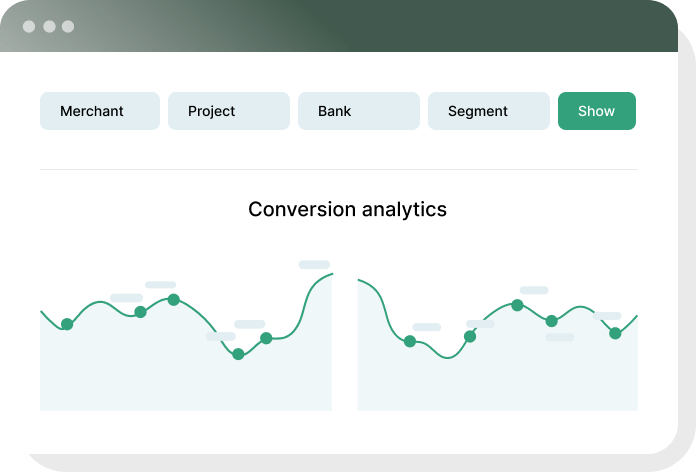Select the second data point on right chart
Image resolution: width=696 pixels, height=472 pixels.
click(470, 336)
